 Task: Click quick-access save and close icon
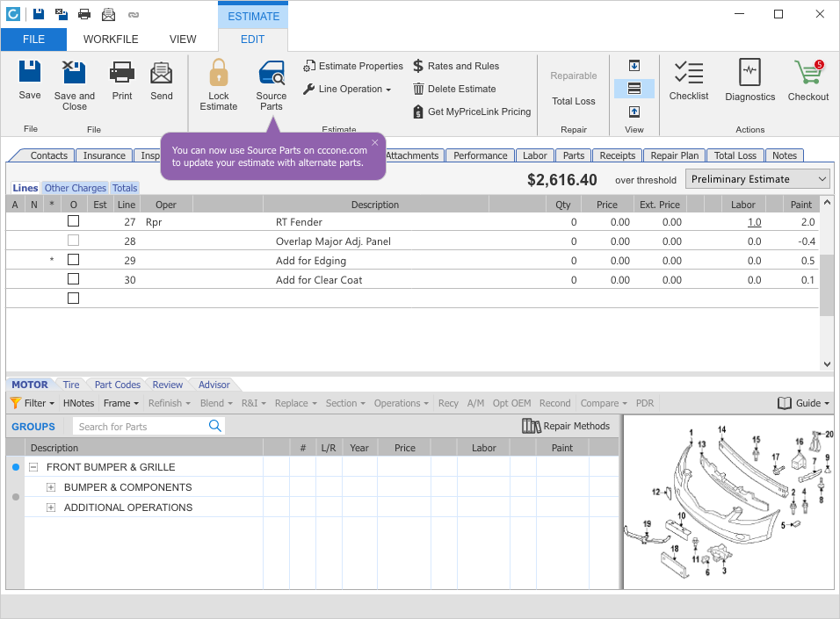pyautogui.click(x=62, y=14)
